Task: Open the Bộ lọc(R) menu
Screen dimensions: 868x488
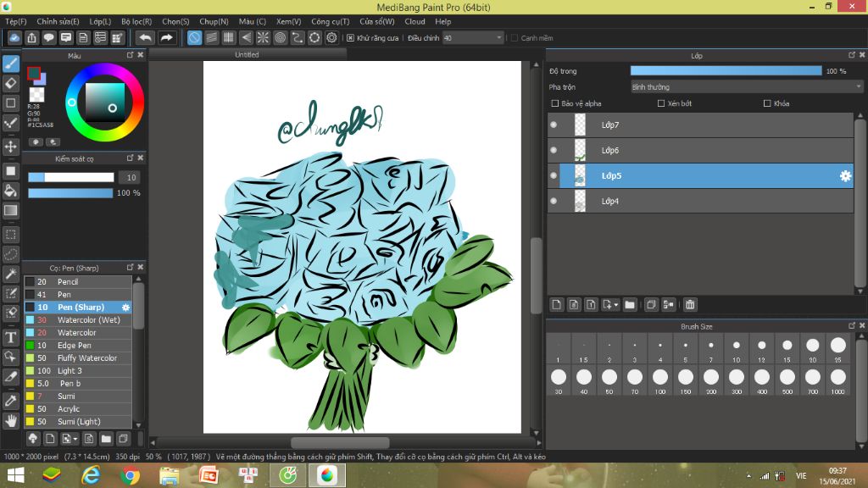Action: 136,21
